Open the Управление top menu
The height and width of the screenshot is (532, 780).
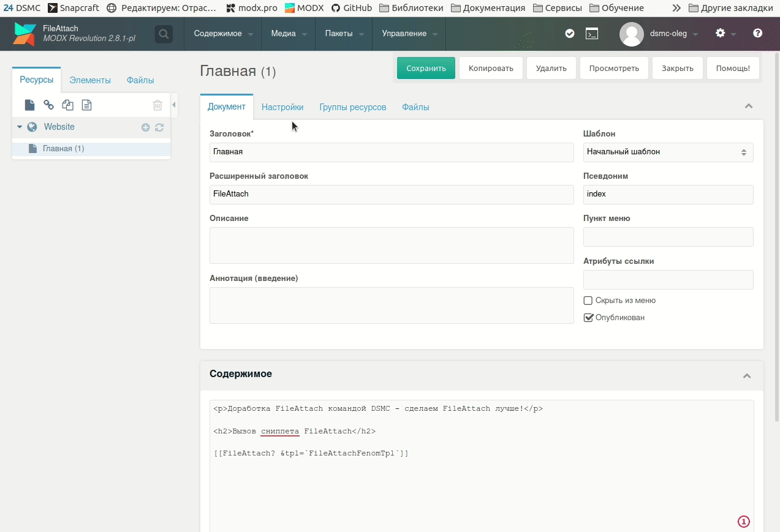click(x=409, y=34)
